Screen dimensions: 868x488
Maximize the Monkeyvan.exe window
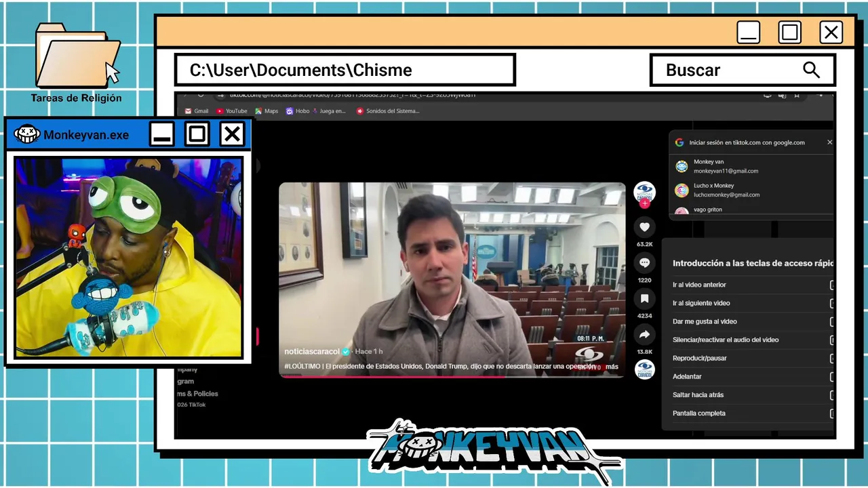tap(197, 134)
